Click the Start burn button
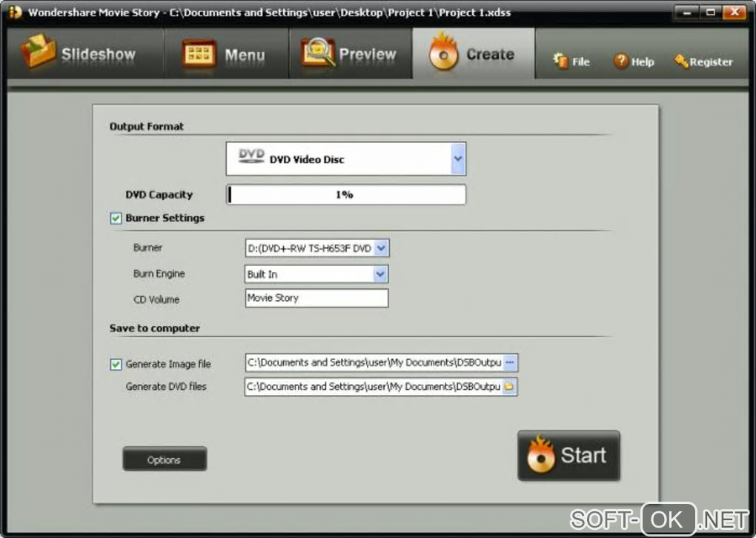The image size is (756, 538). 569,456
